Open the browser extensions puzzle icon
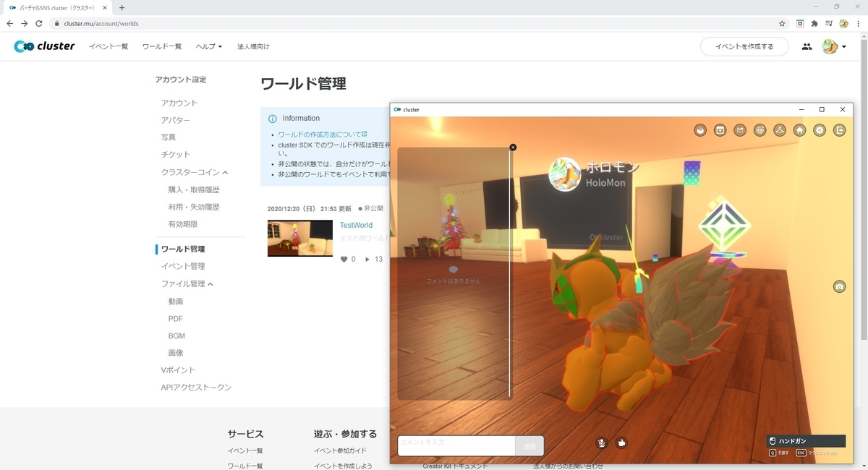 (x=814, y=23)
